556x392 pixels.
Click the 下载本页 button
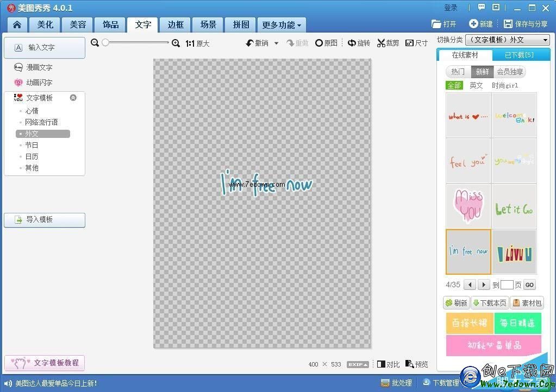490,303
